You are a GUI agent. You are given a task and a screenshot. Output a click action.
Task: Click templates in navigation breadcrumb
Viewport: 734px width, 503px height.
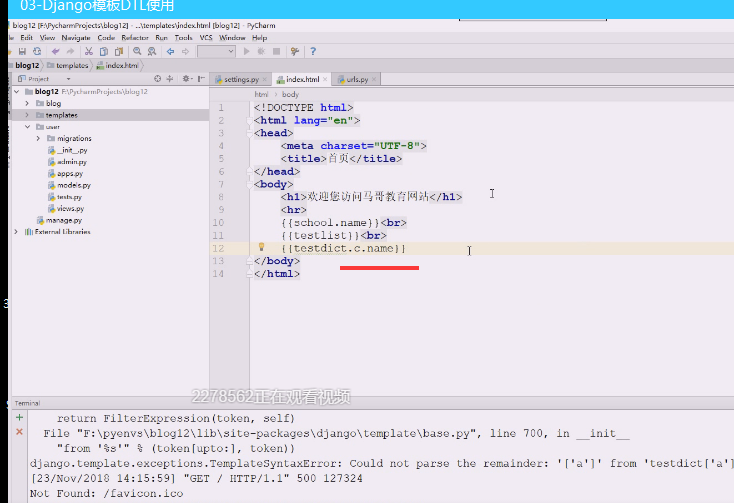coord(67,66)
